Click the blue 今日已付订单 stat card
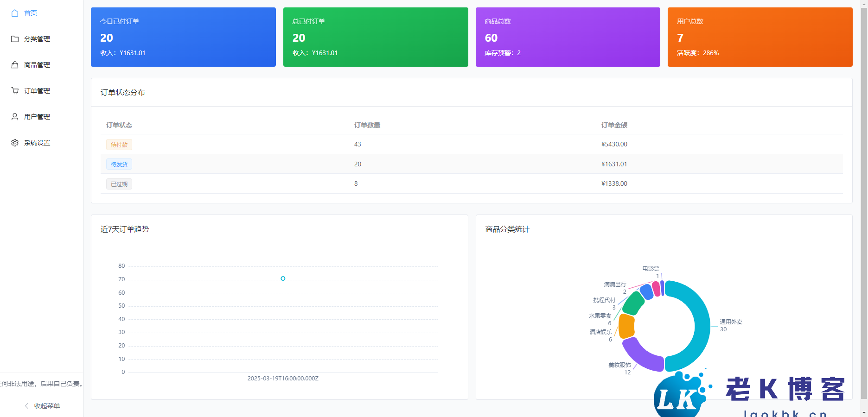Viewport: 868px width, 417px height. (183, 37)
